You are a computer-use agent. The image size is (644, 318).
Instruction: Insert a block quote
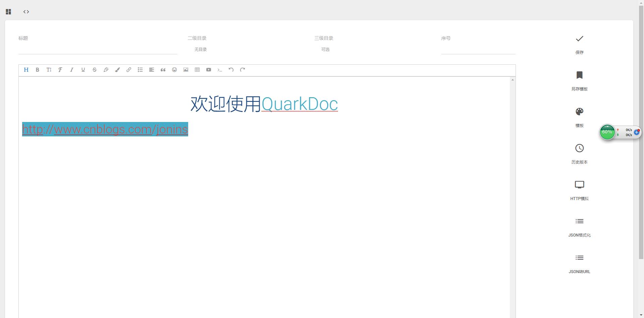point(163,70)
